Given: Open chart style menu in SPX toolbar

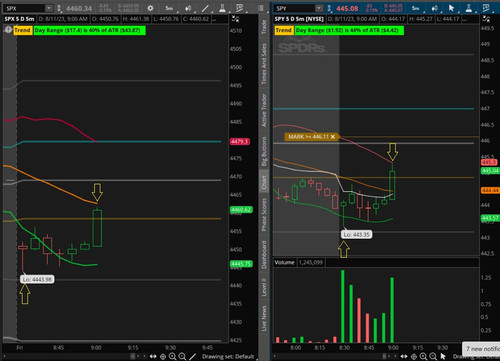Looking at the screenshot, I should [188, 8].
